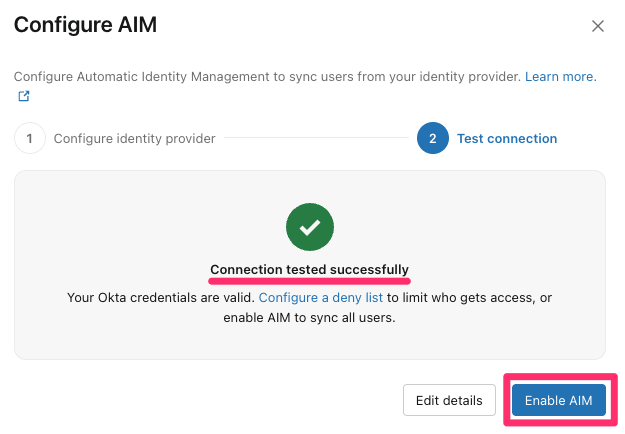Go to step 1 number circle
This screenshot has width=625, height=434.
[x=29, y=138]
